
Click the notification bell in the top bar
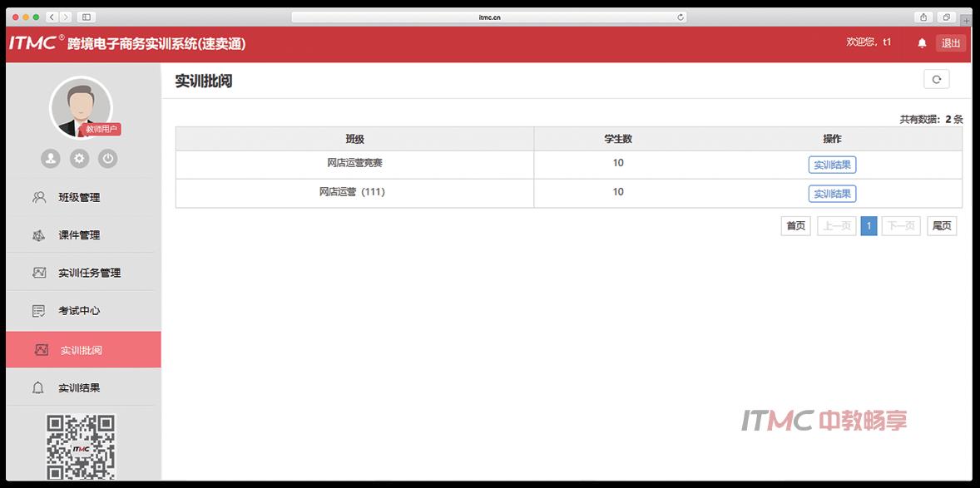pyautogui.click(x=921, y=42)
